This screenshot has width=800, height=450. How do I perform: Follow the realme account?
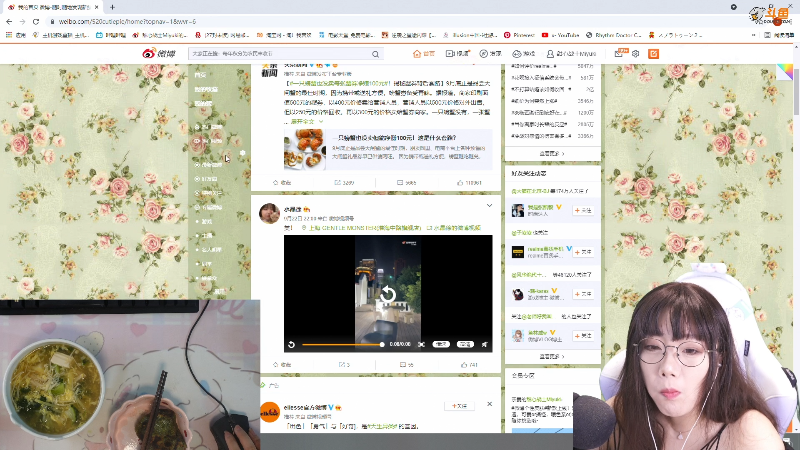coord(583,252)
